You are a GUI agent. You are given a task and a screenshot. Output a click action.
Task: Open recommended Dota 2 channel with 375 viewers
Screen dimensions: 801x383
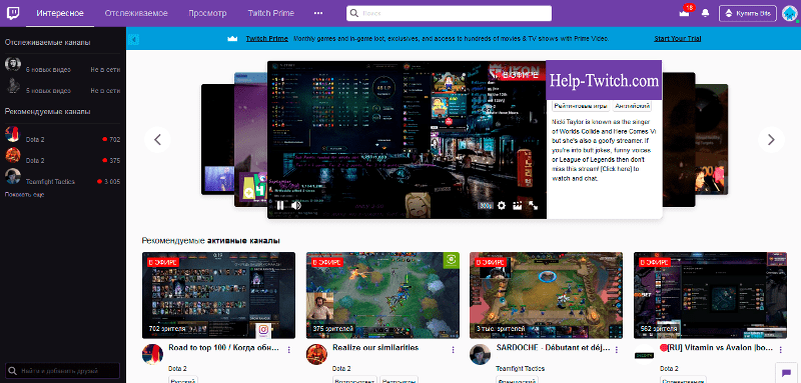(62, 157)
